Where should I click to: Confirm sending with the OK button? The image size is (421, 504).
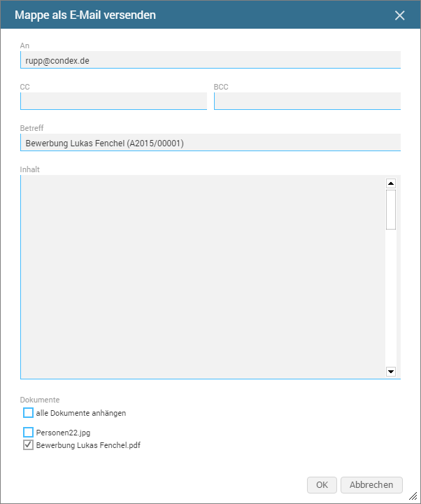(322, 485)
